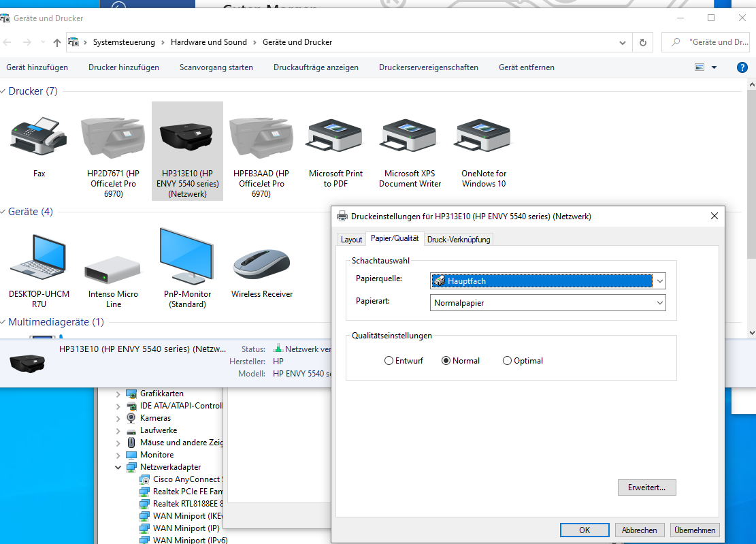Image resolution: width=756 pixels, height=544 pixels.
Task: Click Drucker hinzufügen in the toolbar
Action: click(x=123, y=67)
